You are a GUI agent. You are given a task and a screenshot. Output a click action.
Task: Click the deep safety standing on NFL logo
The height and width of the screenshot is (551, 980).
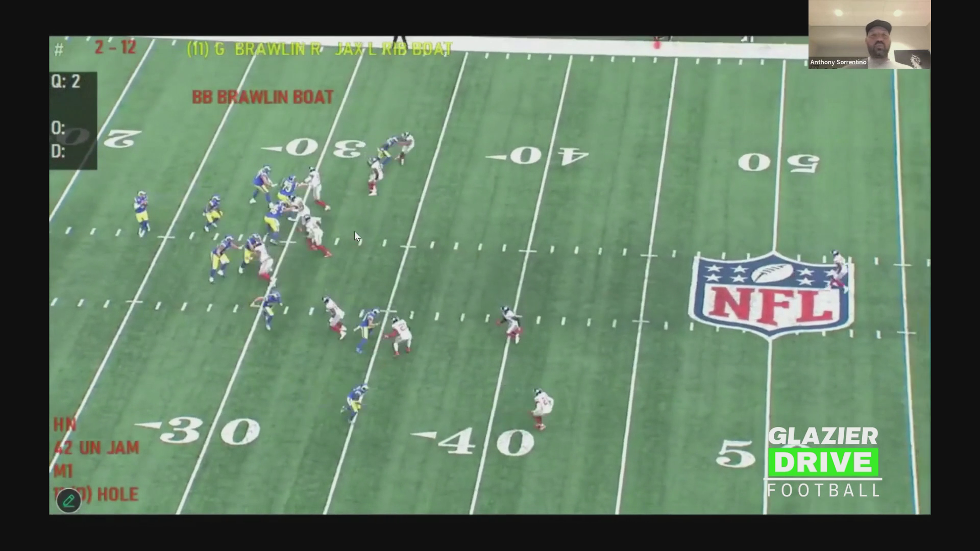click(x=838, y=269)
